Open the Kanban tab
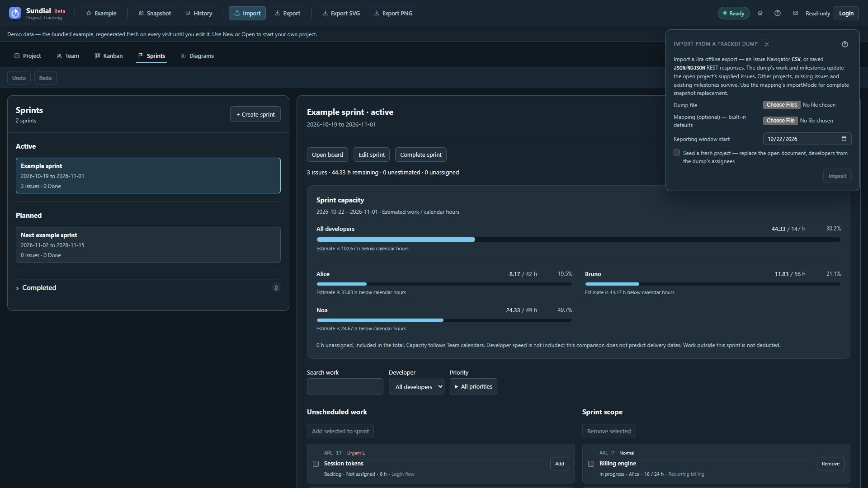868x488 pixels. [x=108, y=56]
